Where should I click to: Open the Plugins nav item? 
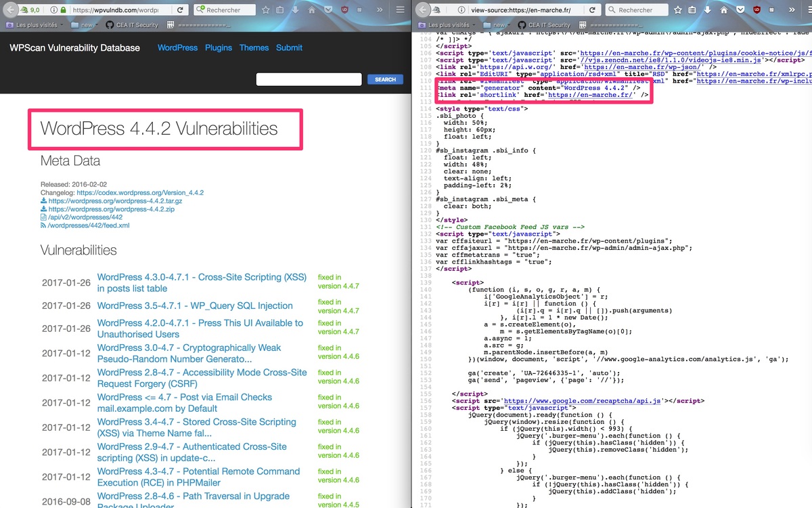tap(218, 47)
